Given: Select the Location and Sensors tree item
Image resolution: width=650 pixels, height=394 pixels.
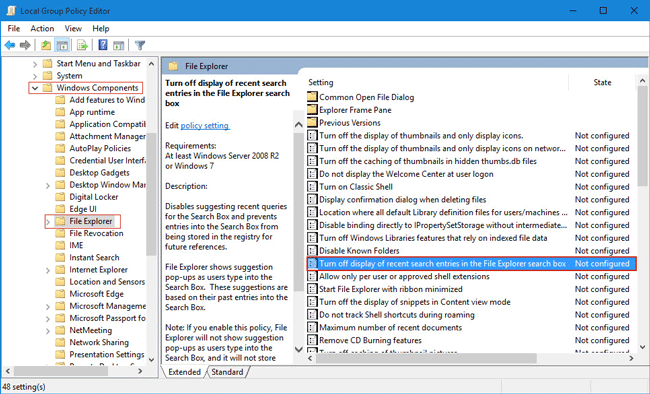Looking at the screenshot, I should pyautogui.click(x=107, y=282).
